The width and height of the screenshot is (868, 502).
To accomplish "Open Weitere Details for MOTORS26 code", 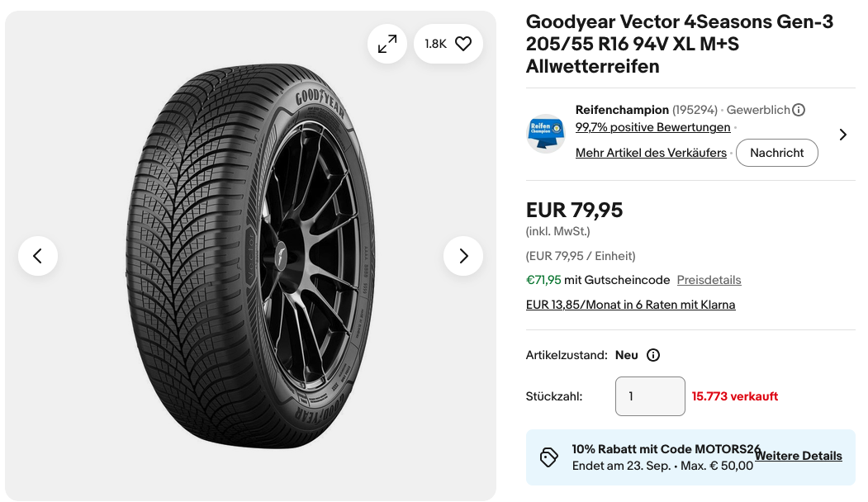I will (x=799, y=456).
